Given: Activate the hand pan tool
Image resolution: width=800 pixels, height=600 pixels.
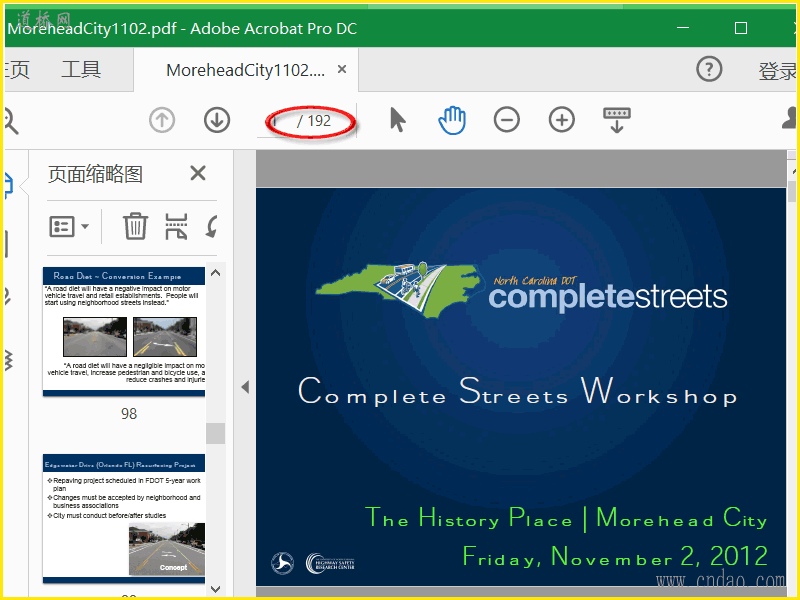Looking at the screenshot, I should 452,120.
